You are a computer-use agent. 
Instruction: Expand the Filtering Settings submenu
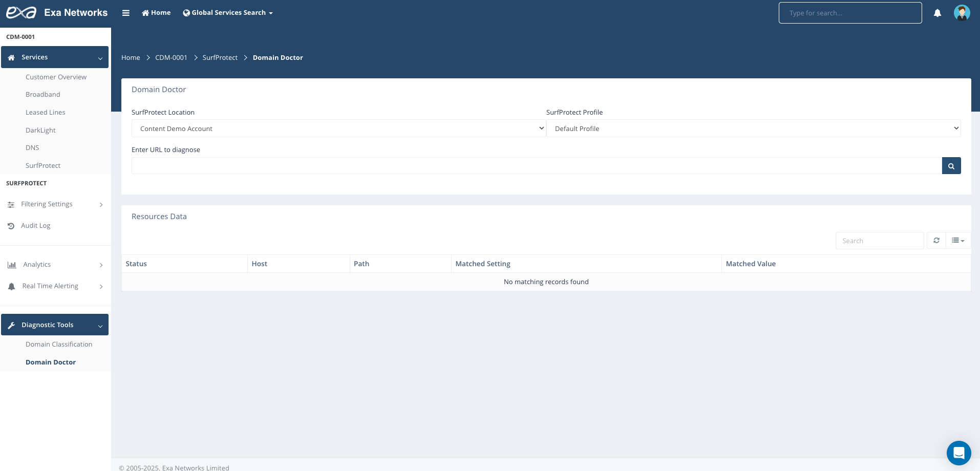(x=55, y=204)
